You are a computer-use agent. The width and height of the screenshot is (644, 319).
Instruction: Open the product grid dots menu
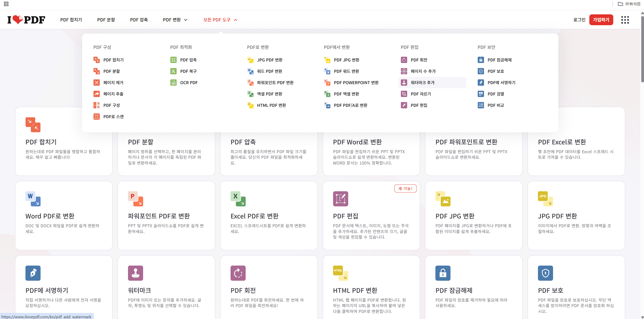625,20
